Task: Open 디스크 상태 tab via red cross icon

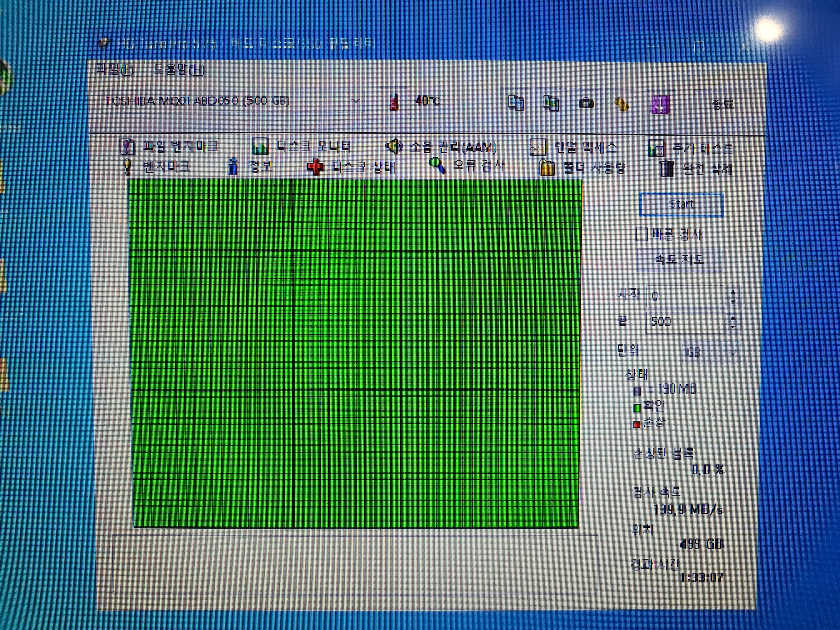Action: pyautogui.click(x=315, y=167)
